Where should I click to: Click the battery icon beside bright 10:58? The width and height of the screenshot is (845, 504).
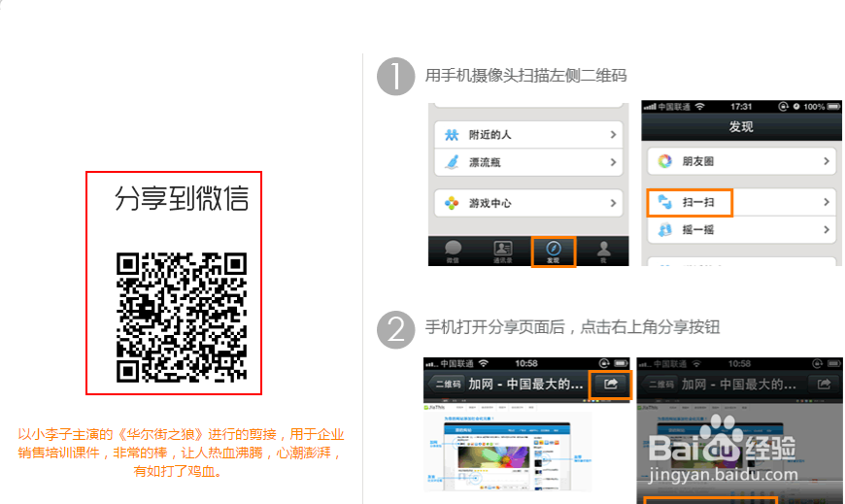(x=621, y=363)
